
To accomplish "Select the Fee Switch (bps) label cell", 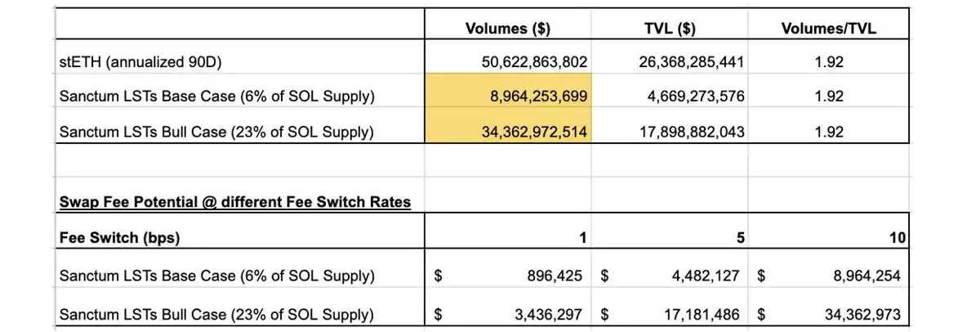I will pyautogui.click(x=120, y=237).
